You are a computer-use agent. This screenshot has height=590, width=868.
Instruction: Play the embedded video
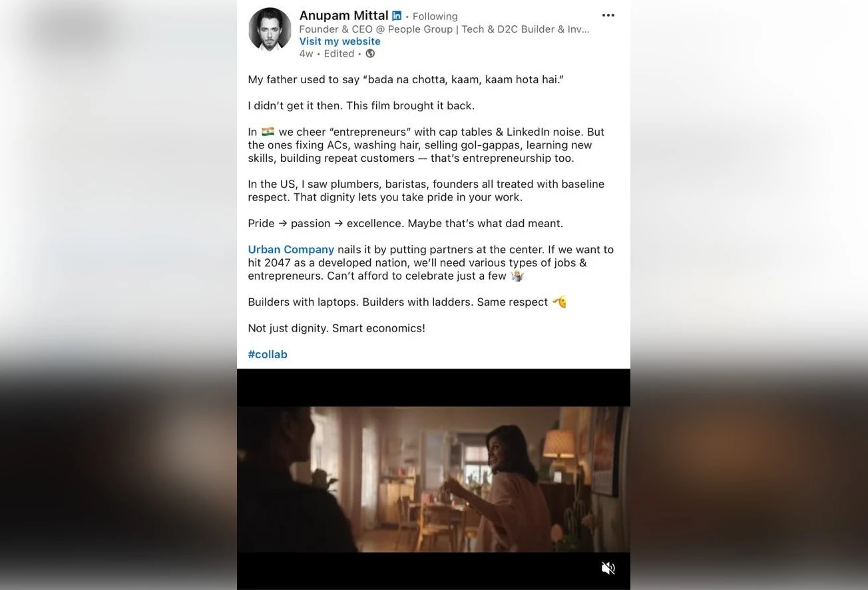coord(433,479)
